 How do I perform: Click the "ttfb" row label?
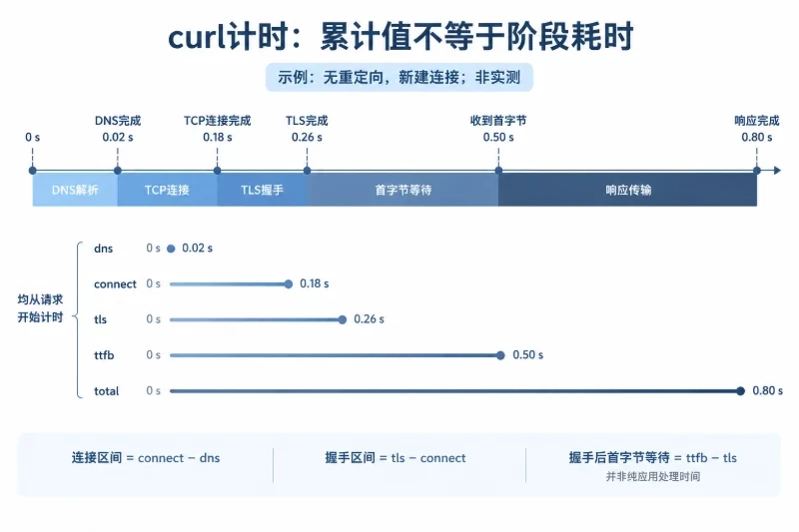(104, 355)
